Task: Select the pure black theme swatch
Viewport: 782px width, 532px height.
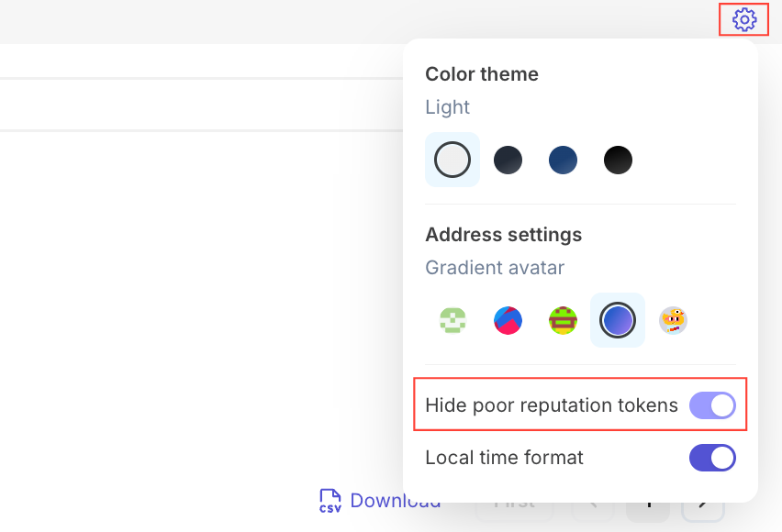Action: [x=618, y=160]
